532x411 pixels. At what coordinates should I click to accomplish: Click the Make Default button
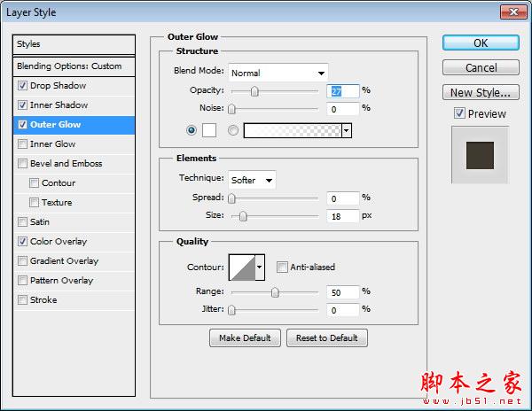[x=245, y=337]
